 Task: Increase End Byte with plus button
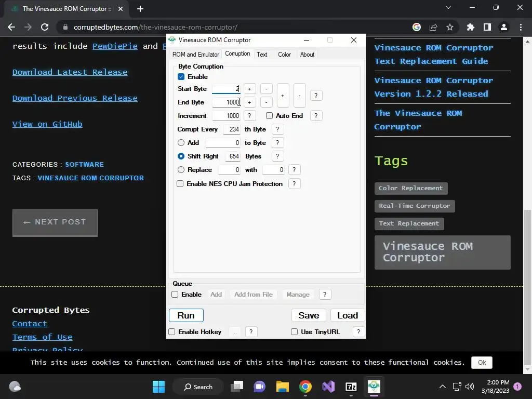click(x=249, y=102)
